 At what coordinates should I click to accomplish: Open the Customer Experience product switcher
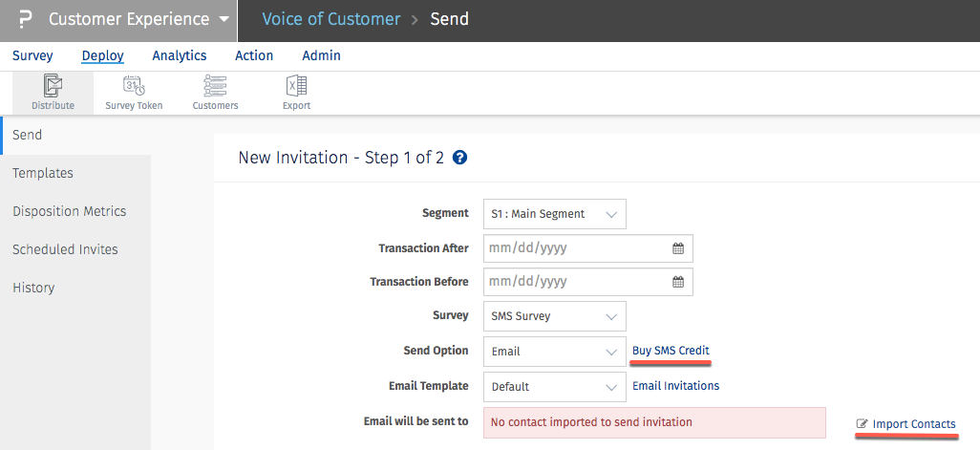tap(138, 19)
